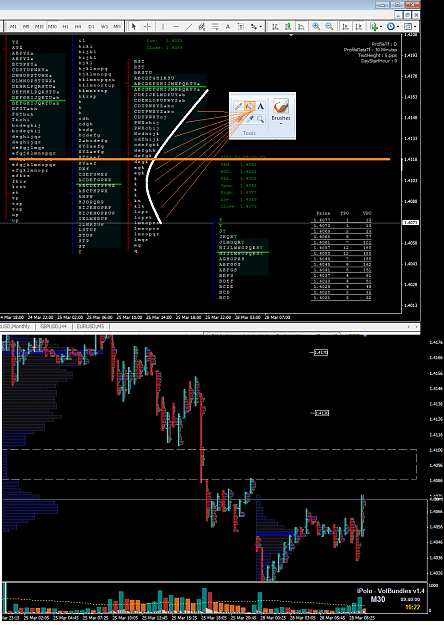Click the 'iPolo - VolBundles v1.4' label

pyautogui.click(x=390, y=591)
